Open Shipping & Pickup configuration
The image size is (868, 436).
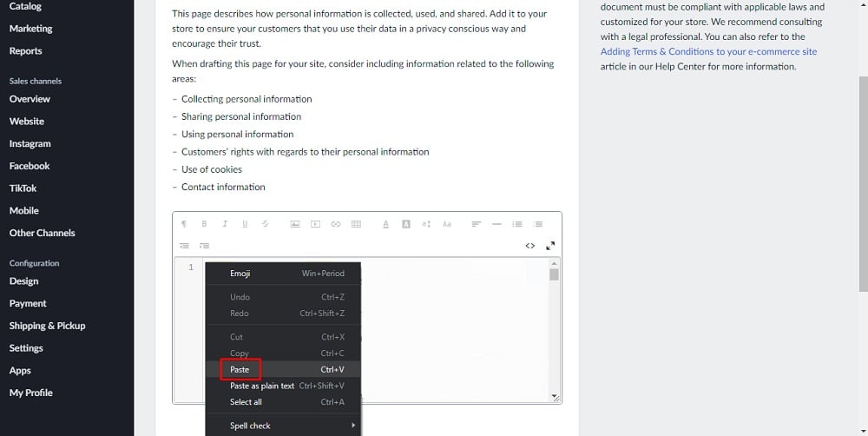[x=47, y=326]
